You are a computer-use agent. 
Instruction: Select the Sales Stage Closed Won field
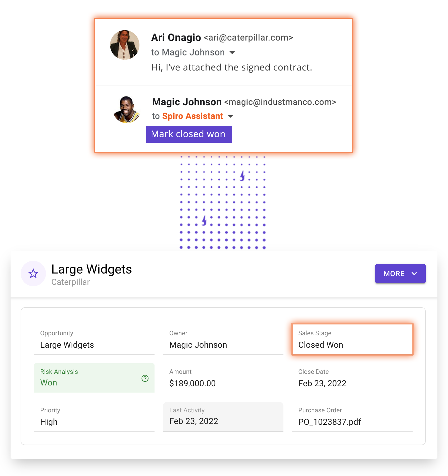[352, 339]
